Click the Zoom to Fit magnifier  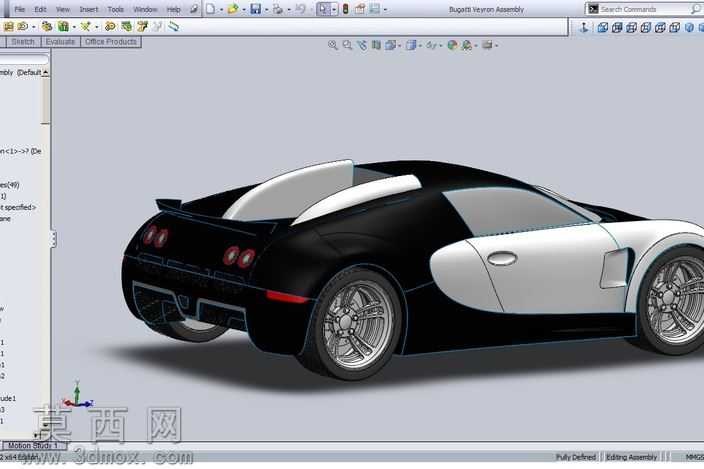[x=333, y=45]
